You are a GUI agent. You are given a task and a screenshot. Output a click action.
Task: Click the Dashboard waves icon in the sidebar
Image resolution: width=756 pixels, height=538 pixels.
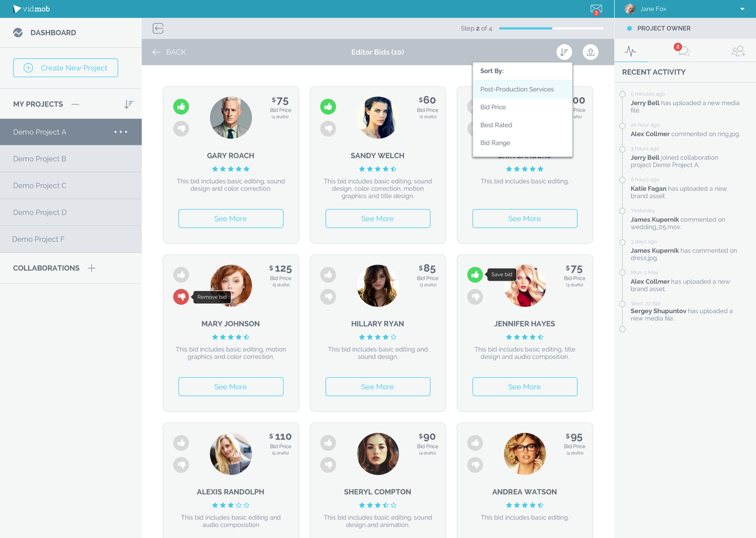pyautogui.click(x=18, y=32)
